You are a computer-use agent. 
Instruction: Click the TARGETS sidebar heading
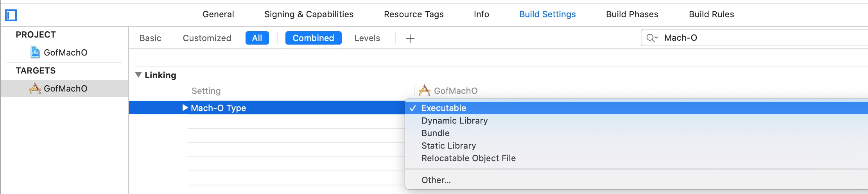[x=36, y=70]
